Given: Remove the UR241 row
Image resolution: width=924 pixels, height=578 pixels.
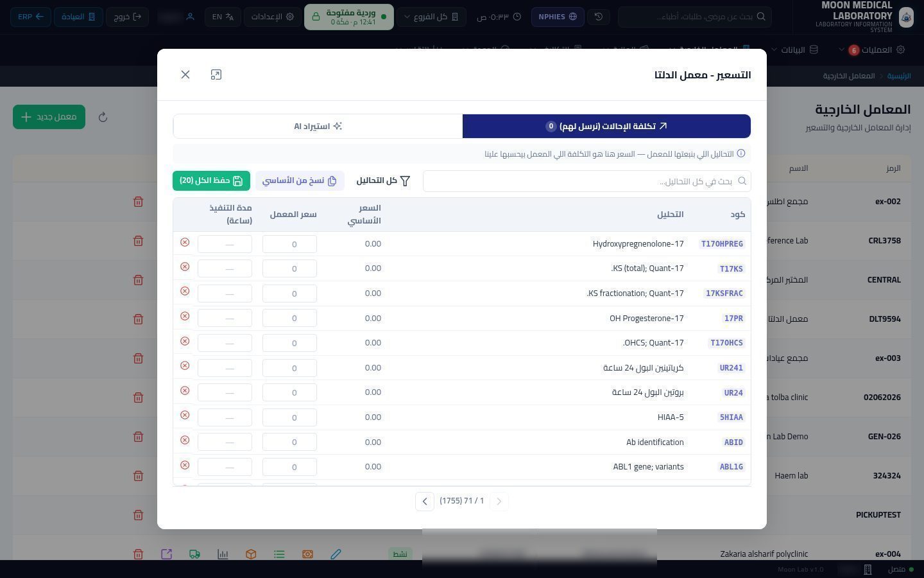Looking at the screenshot, I should [185, 365].
